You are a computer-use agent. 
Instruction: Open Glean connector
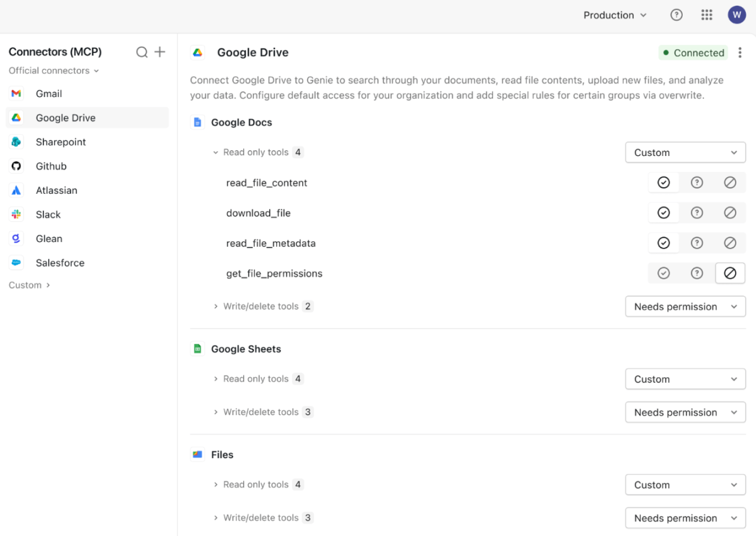[x=87, y=239]
